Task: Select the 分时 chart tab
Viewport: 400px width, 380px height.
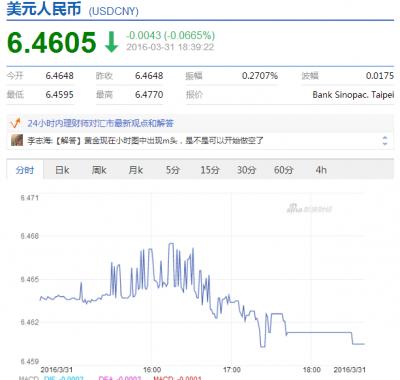Action: pyautogui.click(x=25, y=170)
